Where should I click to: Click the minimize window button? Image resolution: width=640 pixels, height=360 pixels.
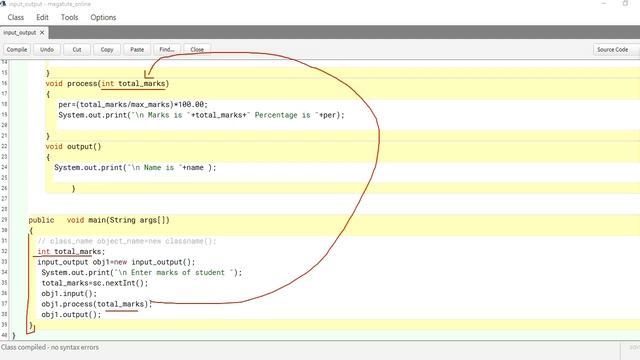pos(604,3)
